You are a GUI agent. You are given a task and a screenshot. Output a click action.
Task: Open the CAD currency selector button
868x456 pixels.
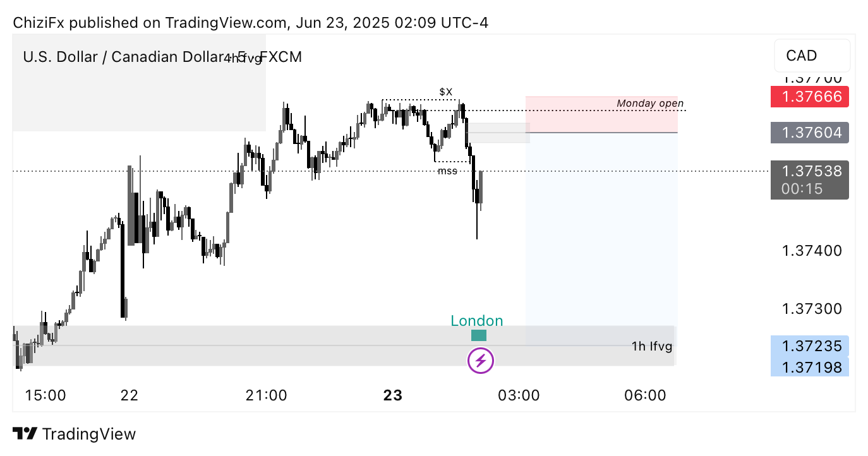(812, 56)
